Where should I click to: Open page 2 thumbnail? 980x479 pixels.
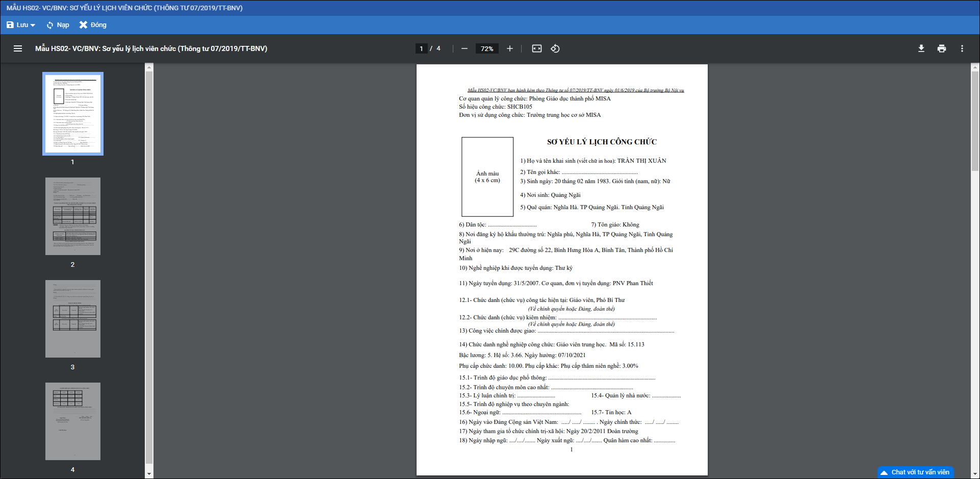[73, 216]
